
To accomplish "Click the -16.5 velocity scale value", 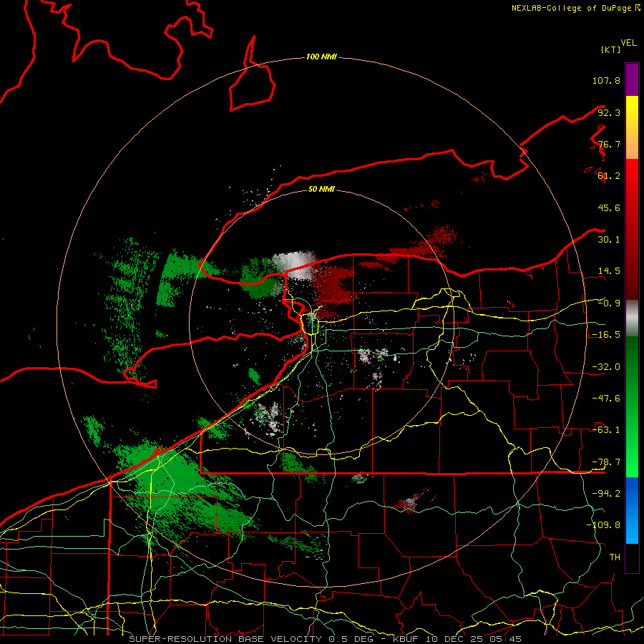I will 606,335.
